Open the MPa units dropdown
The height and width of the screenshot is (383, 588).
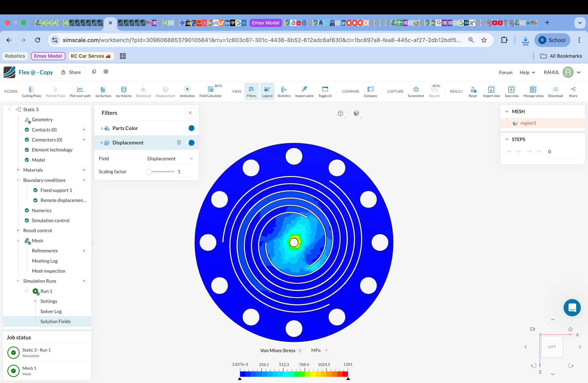[x=319, y=350]
